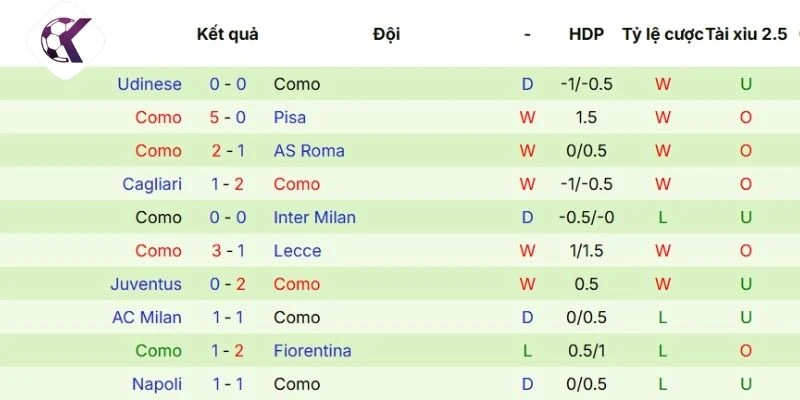Click the AC Milan team name
This screenshot has height=400, width=800.
(x=147, y=317)
